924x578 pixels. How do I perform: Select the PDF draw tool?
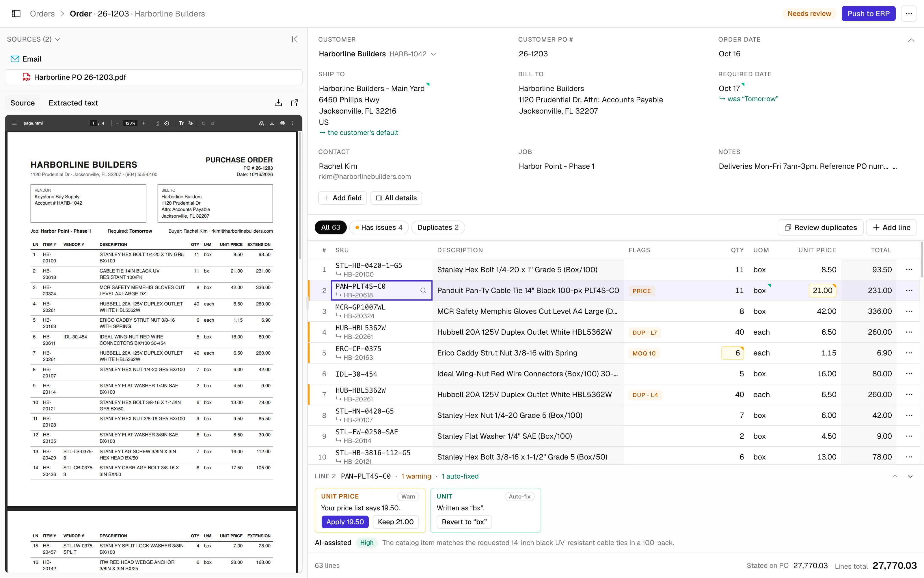(x=191, y=123)
